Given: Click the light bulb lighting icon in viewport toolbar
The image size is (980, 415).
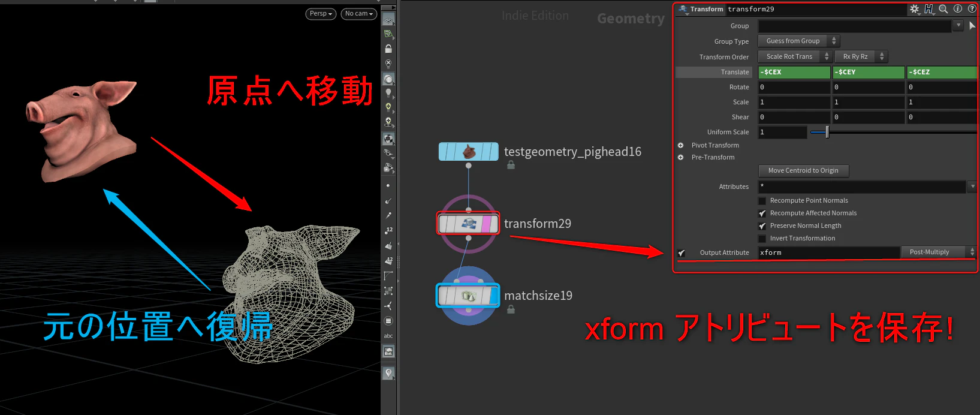Looking at the screenshot, I should tap(388, 93).
